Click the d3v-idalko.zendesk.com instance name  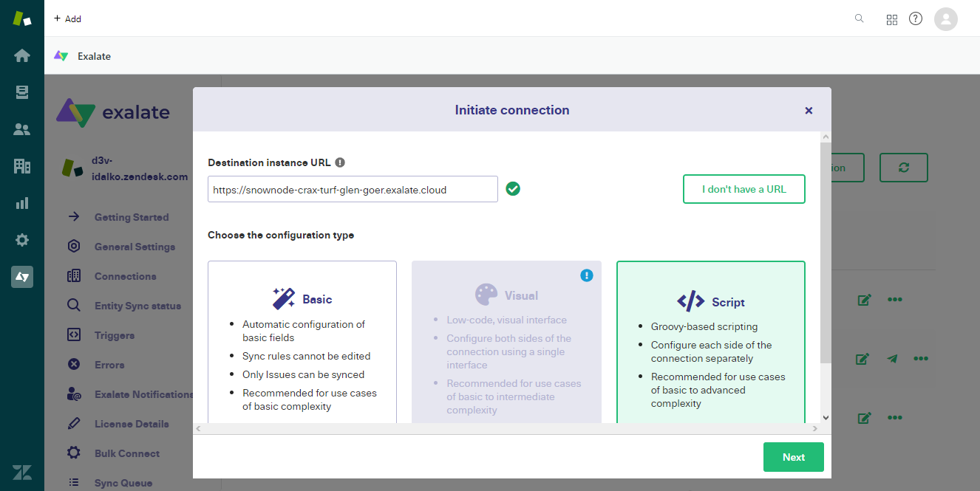139,168
